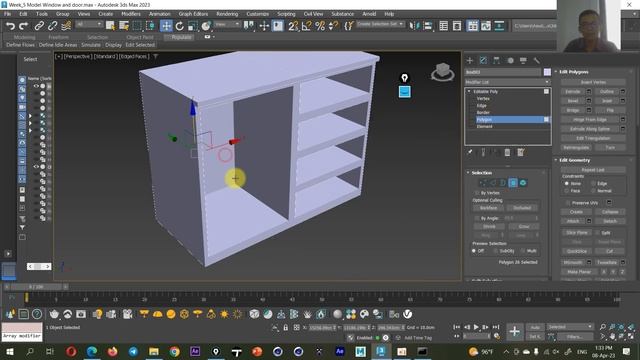Open the Selected key filter dropdown
This screenshot has height=360, width=640.
pos(569,327)
